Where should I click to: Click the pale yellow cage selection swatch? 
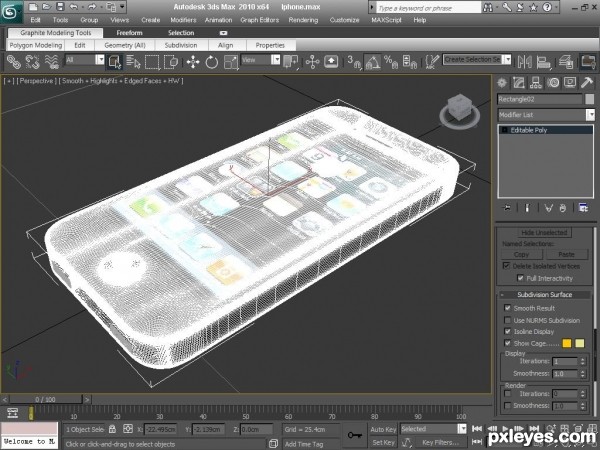tap(580, 343)
